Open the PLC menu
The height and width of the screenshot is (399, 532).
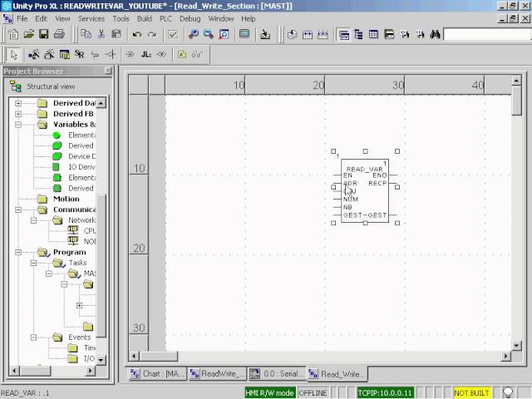(x=165, y=18)
